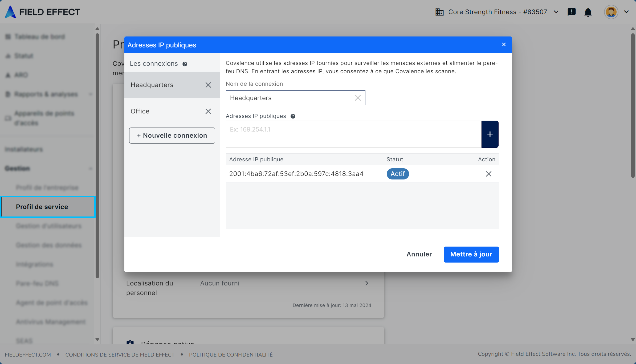Open Profil de service in sidebar

pos(42,207)
